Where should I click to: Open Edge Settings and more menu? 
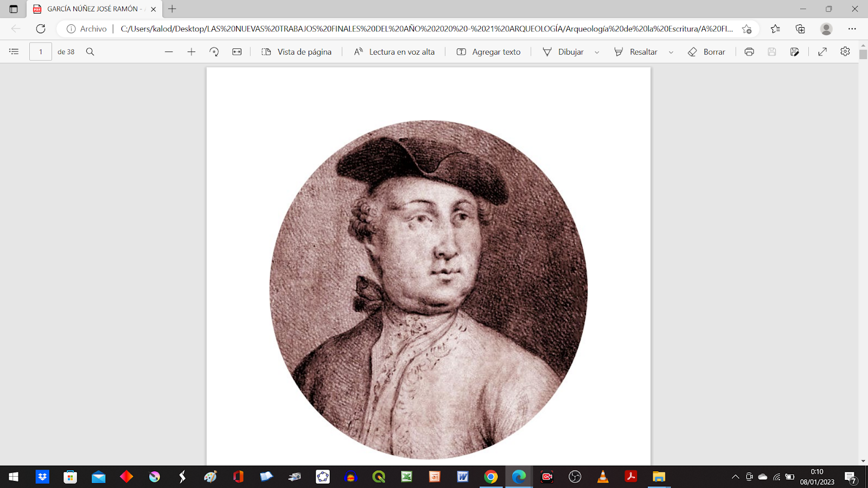852,29
